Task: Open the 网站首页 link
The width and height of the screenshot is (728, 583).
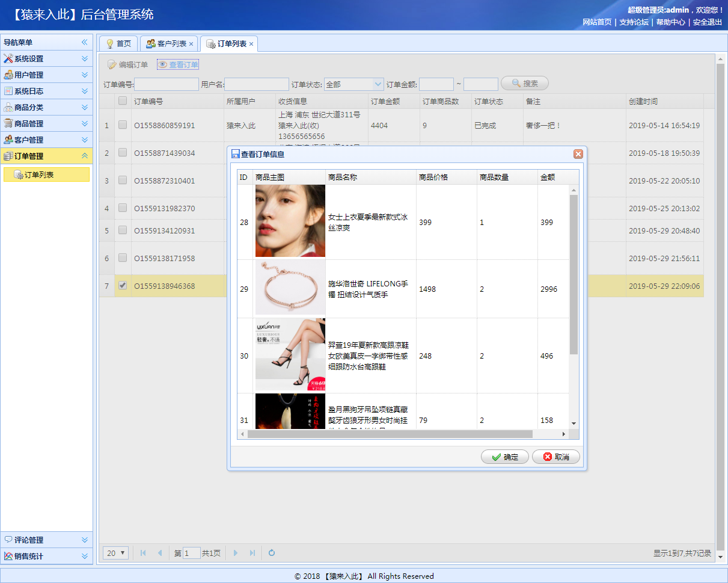Action: point(597,22)
